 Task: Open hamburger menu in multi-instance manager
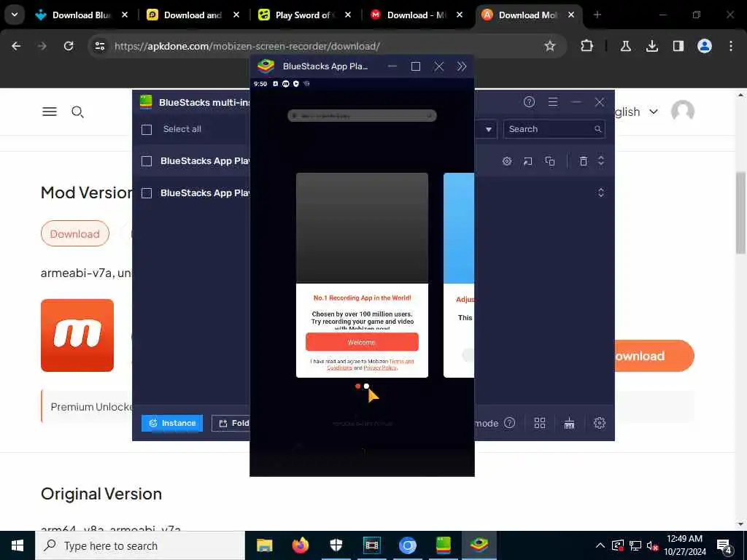tap(553, 102)
